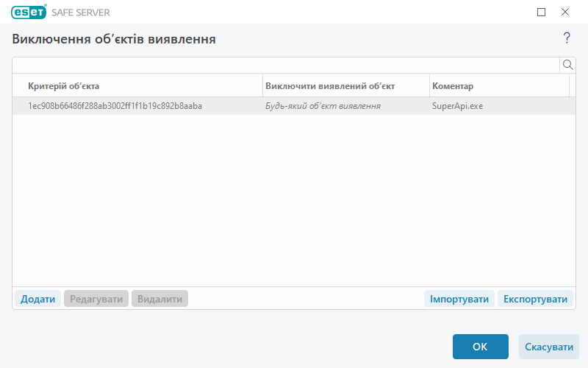Cancel with the Скасувати button
The width and height of the screenshot is (588, 368).
tap(548, 347)
